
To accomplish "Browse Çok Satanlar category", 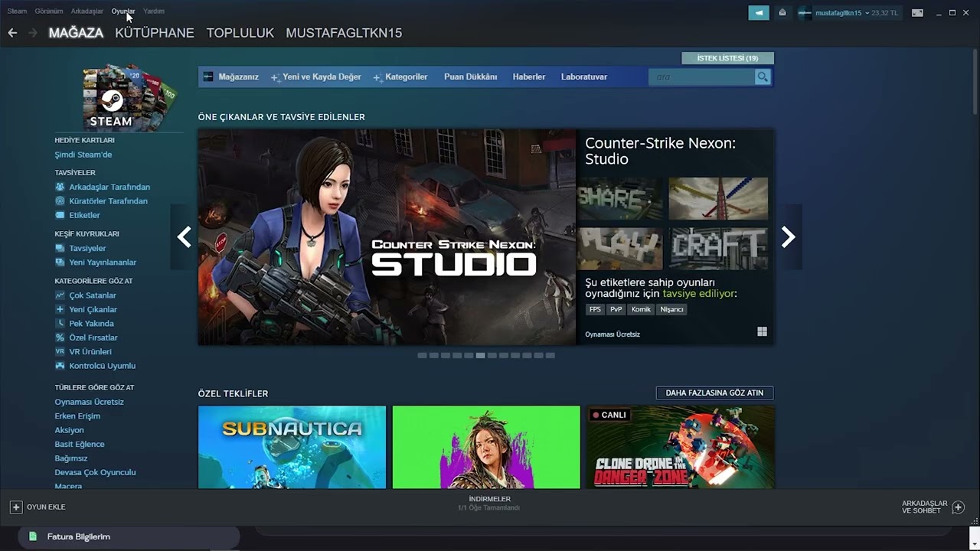I will [93, 295].
